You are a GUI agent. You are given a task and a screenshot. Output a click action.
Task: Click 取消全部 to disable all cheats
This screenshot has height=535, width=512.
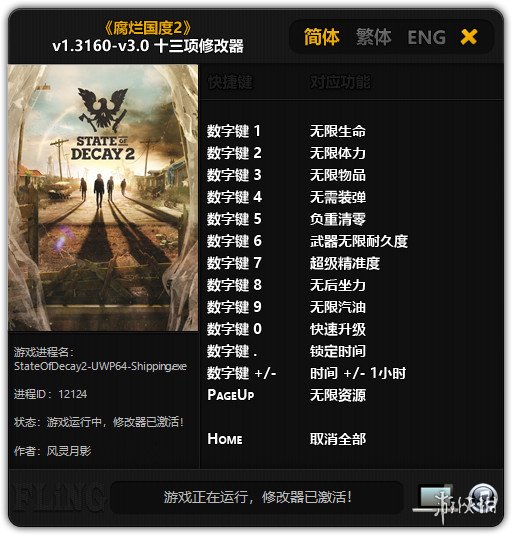coord(338,439)
